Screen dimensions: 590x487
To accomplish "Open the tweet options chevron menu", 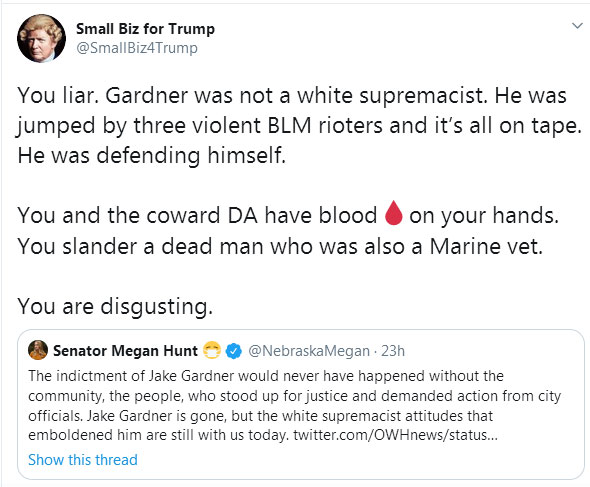I will coord(577,26).
